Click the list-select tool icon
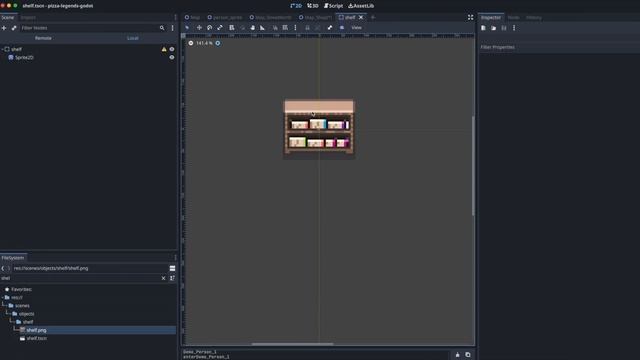This screenshot has height=360, width=640. [x=231, y=28]
